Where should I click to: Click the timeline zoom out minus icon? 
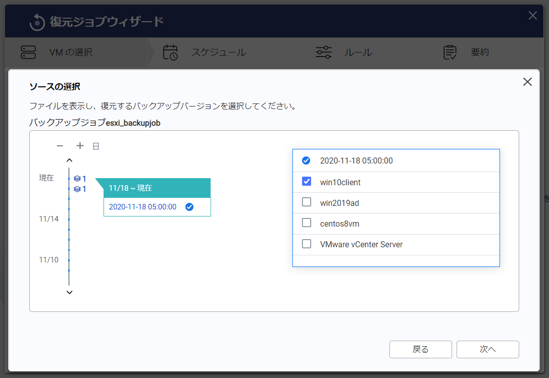[x=60, y=146]
